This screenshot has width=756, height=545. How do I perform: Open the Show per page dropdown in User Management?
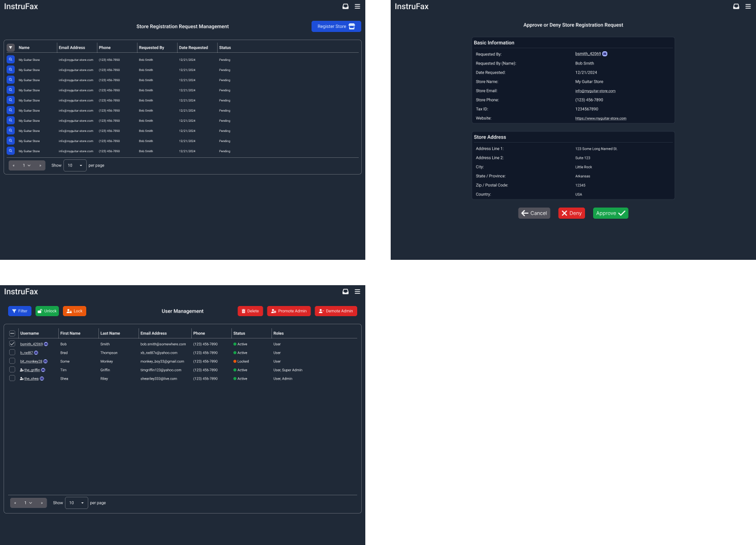click(77, 503)
